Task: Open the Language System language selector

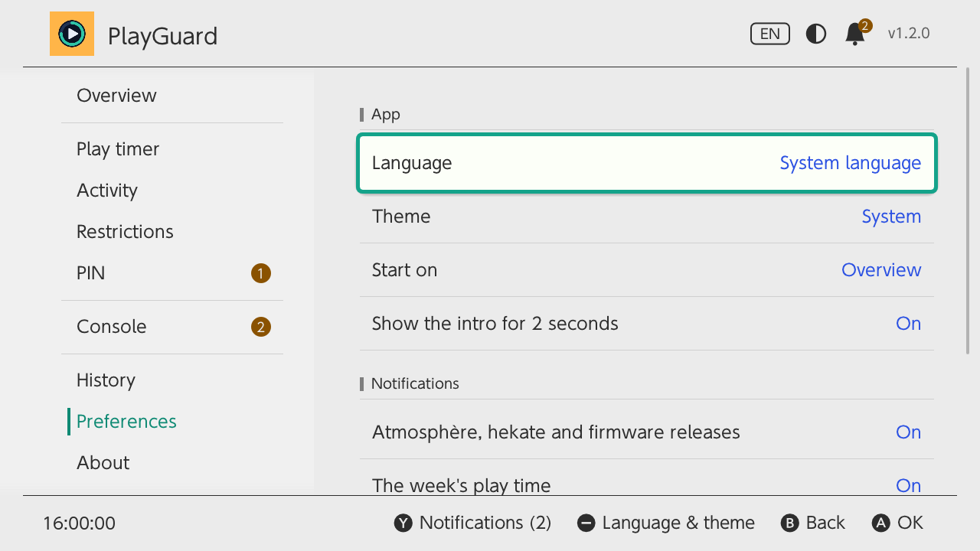Action: pyautogui.click(x=647, y=163)
